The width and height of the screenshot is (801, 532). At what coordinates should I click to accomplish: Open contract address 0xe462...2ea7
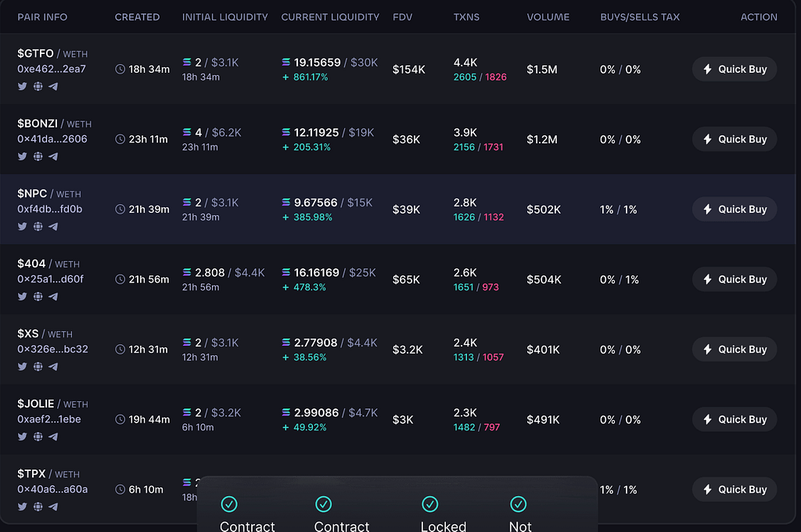coord(52,69)
